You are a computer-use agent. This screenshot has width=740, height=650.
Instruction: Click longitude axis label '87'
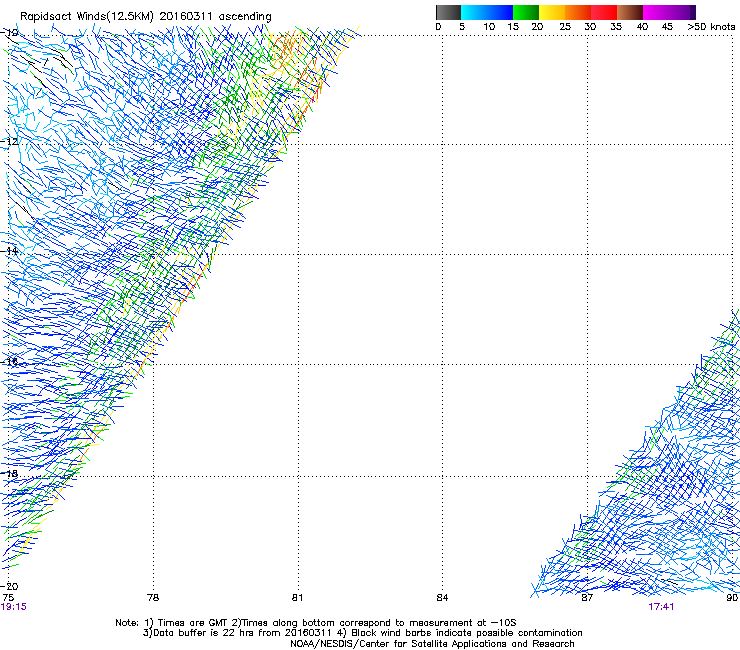click(587, 598)
